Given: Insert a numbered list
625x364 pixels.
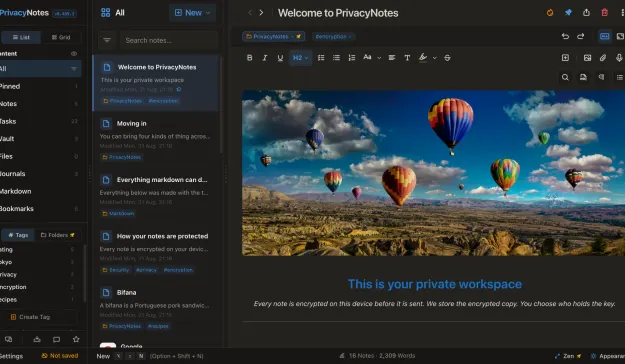Looking at the screenshot, I should 352,58.
